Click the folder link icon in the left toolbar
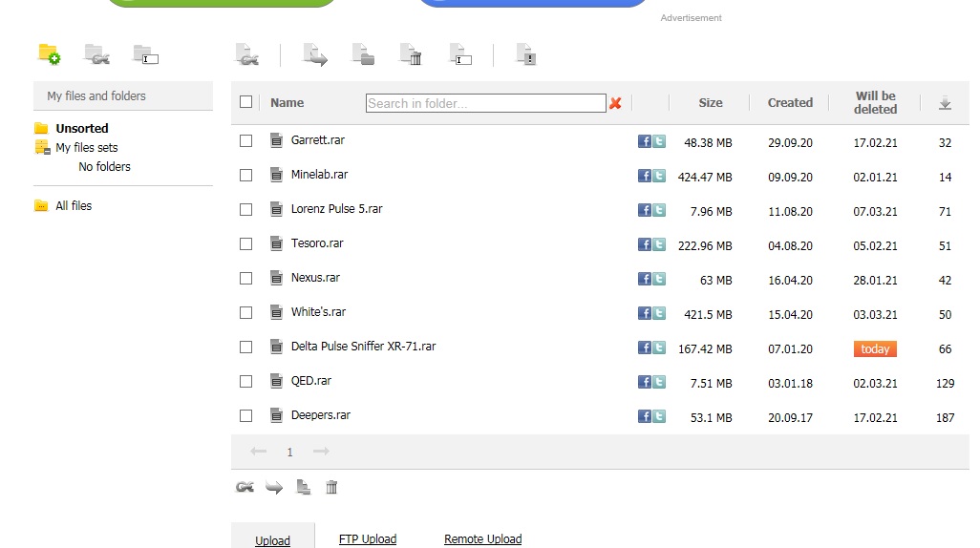Image resolution: width=980 pixels, height=548 pixels. coord(96,54)
